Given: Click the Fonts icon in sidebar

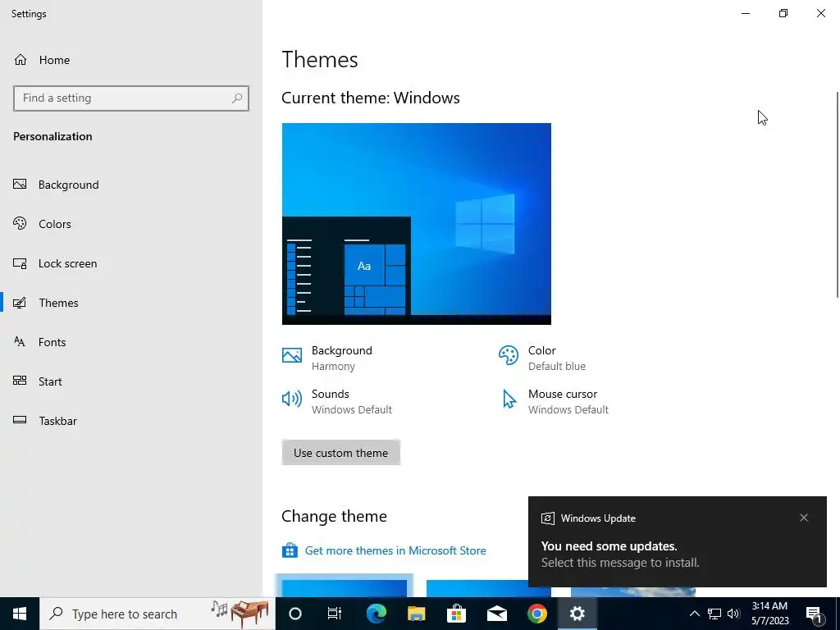Looking at the screenshot, I should (20, 342).
